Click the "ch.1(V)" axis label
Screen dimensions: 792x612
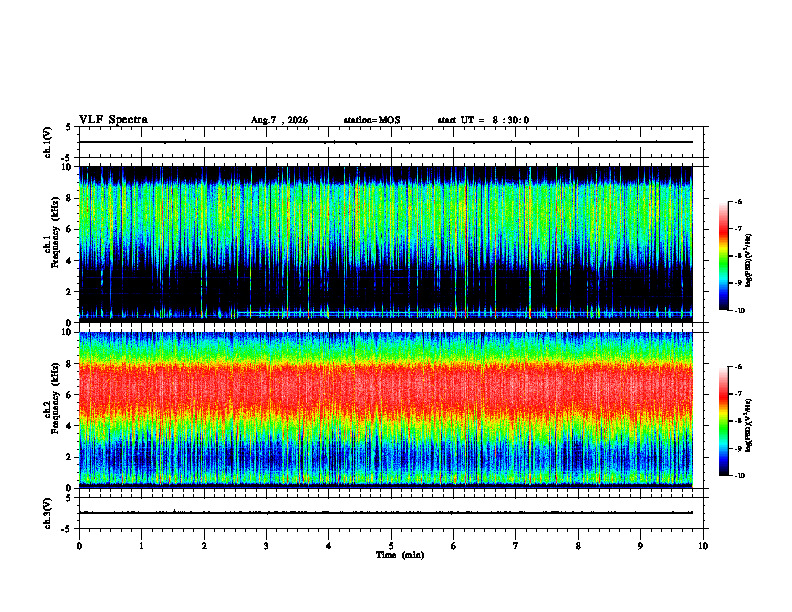point(48,142)
